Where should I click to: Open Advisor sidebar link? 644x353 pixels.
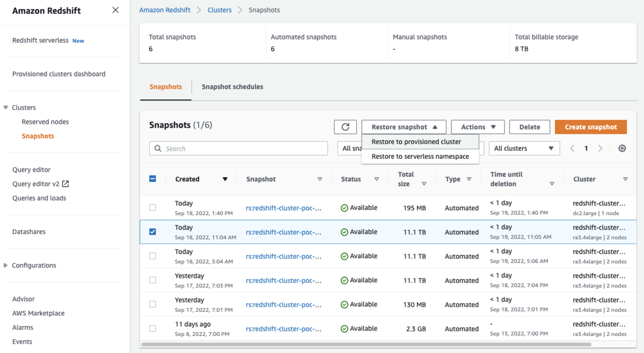tap(24, 299)
